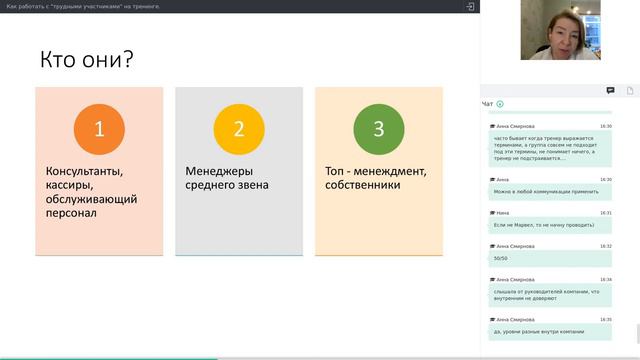640x360 pixels.
Task: Click the graduation cap icon beside Нана
Action: pyautogui.click(x=492, y=213)
